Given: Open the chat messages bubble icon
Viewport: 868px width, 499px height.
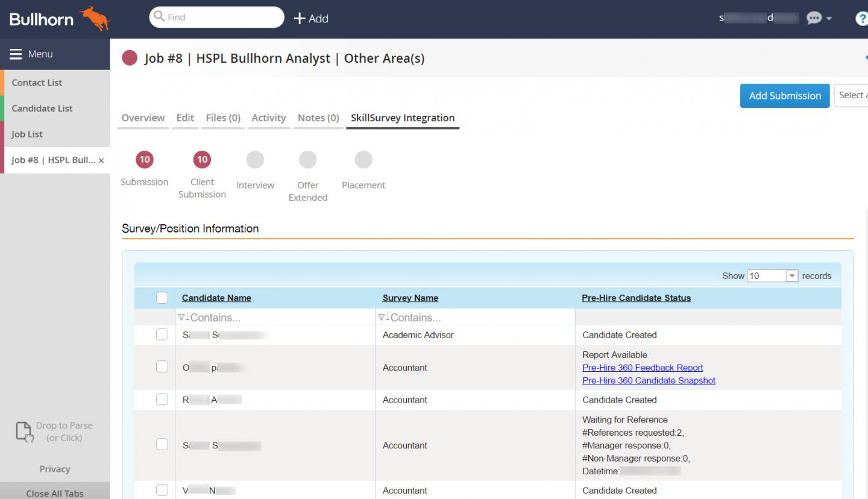Looking at the screenshot, I should coord(814,18).
